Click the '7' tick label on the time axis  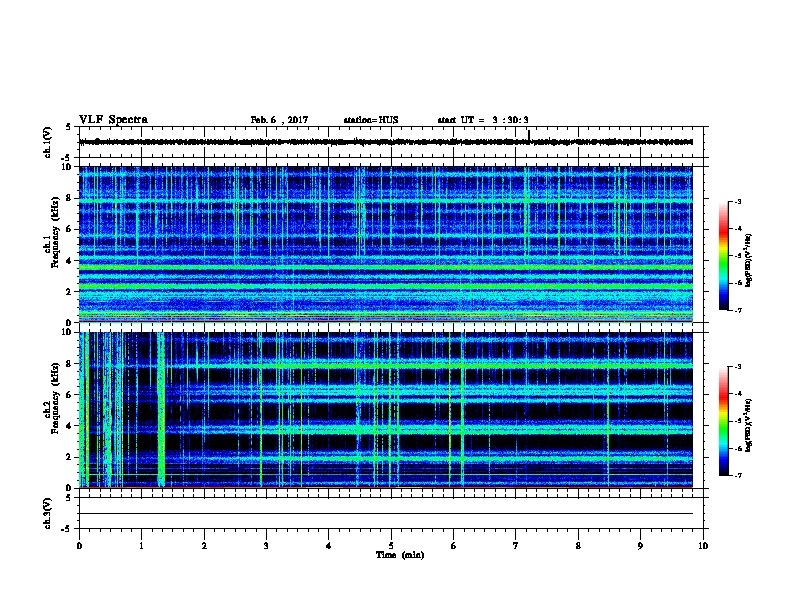pyautogui.click(x=516, y=545)
